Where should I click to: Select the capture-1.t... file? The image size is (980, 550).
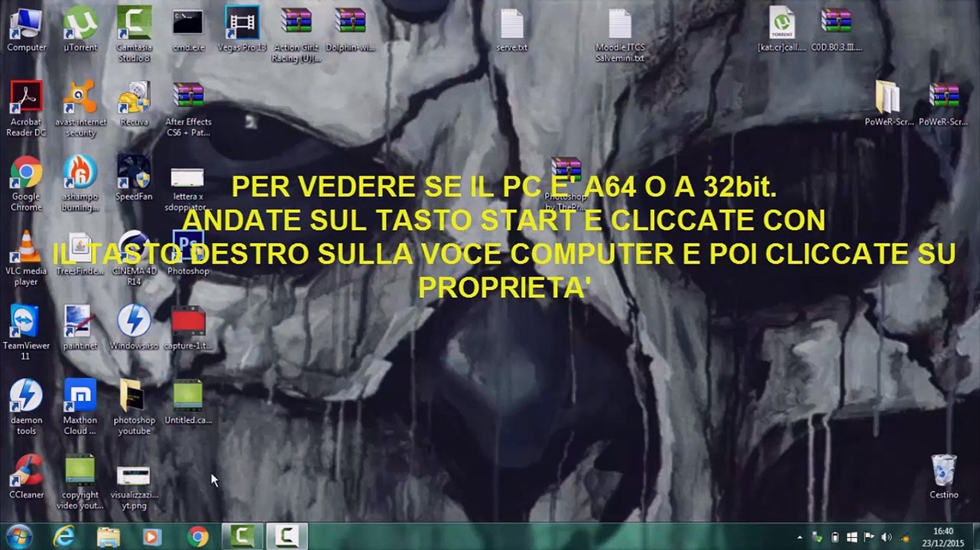click(x=188, y=327)
